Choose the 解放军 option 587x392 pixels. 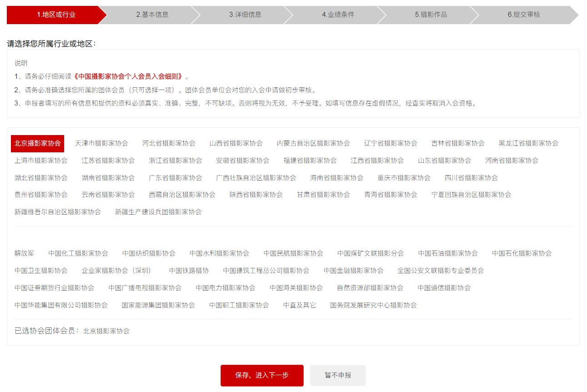tap(24, 253)
